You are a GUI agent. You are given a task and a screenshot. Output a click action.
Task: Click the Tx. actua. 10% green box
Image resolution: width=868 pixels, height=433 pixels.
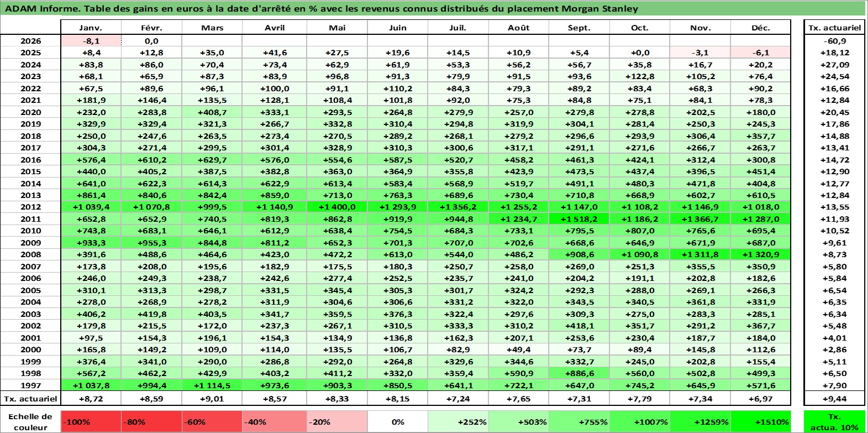pos(834,421)
